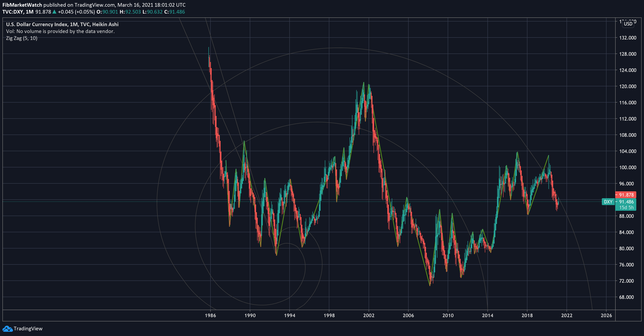Click the TVC:DXY, 1M symbol text
644x336 pixels.
[x=18, y=12]
